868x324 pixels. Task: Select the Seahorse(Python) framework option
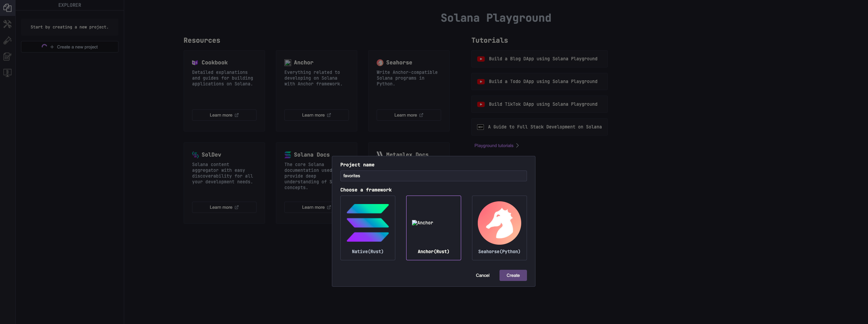click(x=499, y=228)
